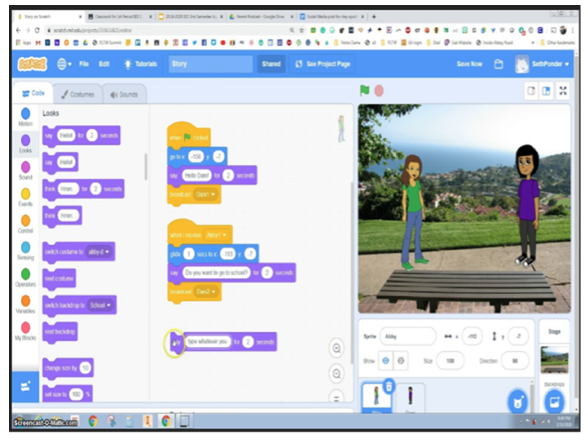The width and height of the screenshot is (588, 444).
Task: Click See Project Page
Action: pos(322,64)
